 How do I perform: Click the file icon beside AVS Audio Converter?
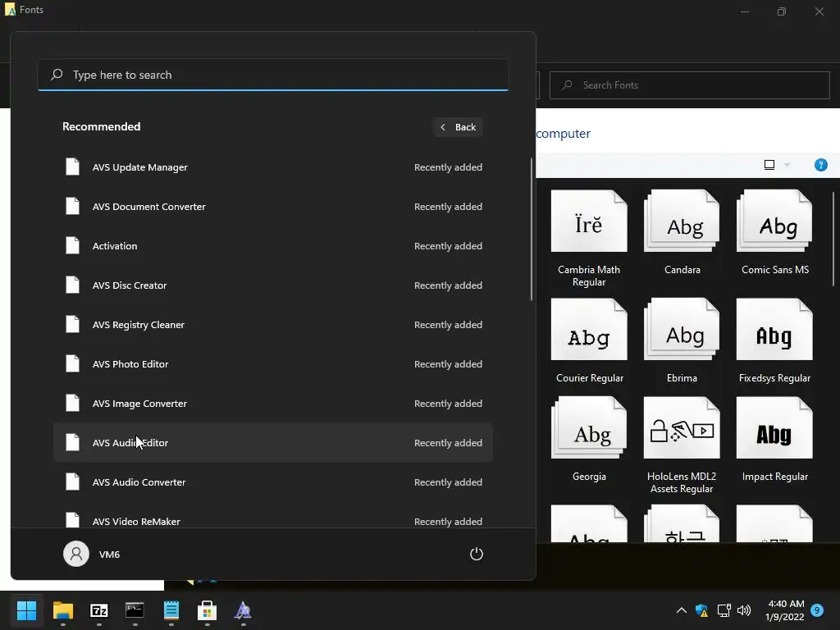72,482
